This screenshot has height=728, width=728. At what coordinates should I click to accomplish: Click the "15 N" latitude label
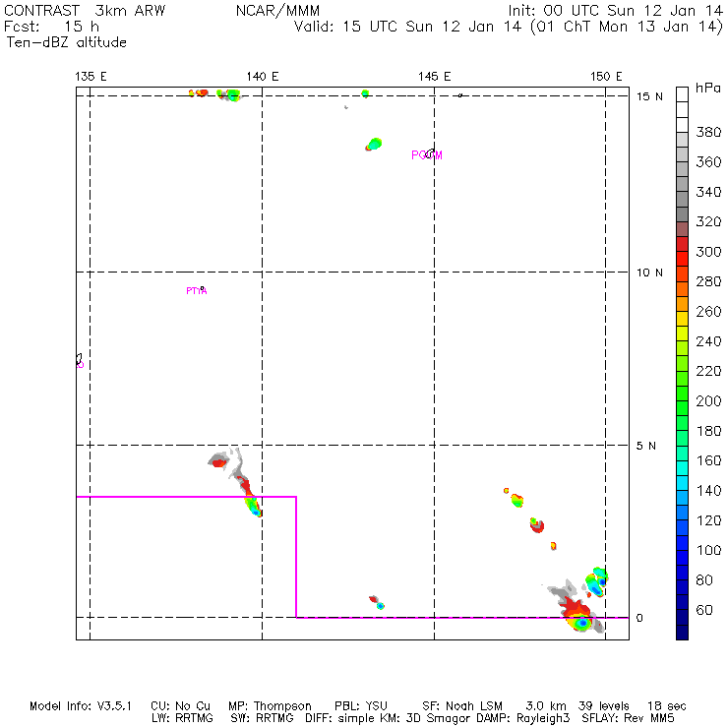click(649, 96)
